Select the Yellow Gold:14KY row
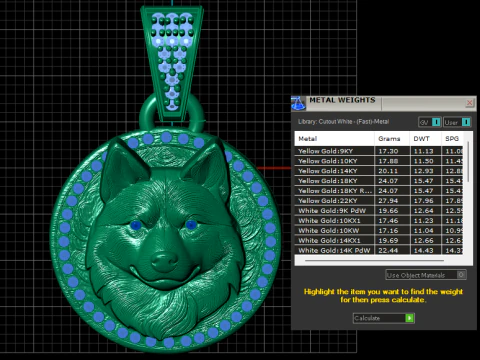The height and width of the screenshot is (360, 480). coord(379,171)
